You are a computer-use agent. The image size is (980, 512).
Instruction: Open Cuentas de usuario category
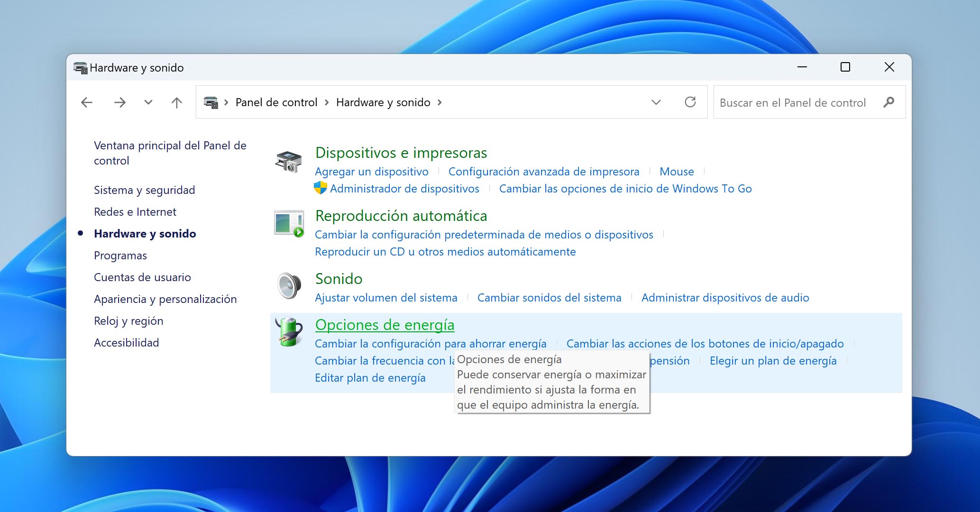click(x=142, y=277)
